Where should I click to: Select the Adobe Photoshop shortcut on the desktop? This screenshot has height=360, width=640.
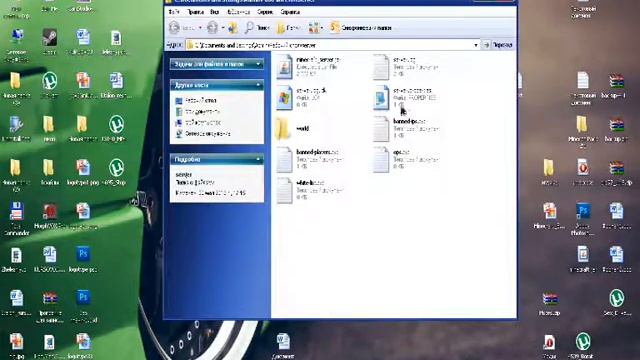[582, 218]
